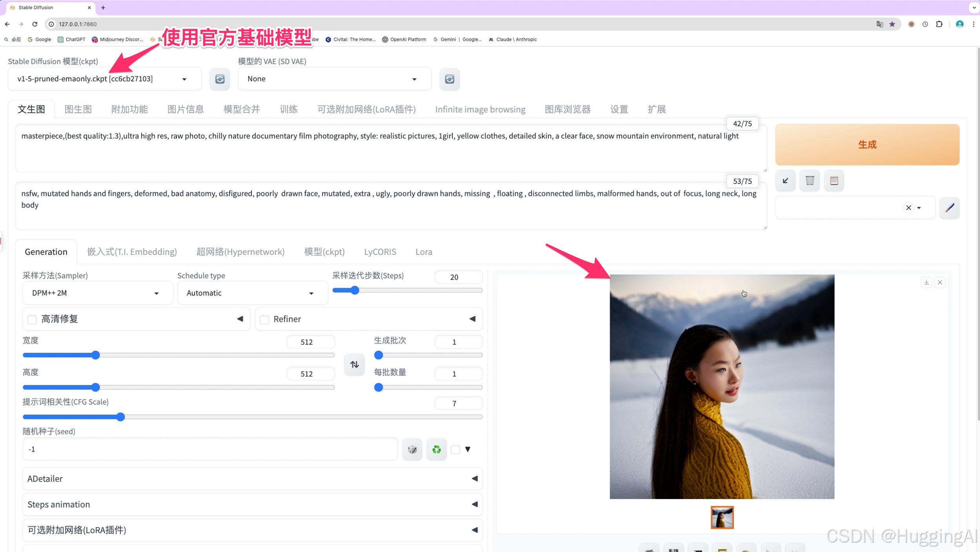Drag the CFG Scale slider
Viewport: 980px width, 552px height.
tap(120, 417)
